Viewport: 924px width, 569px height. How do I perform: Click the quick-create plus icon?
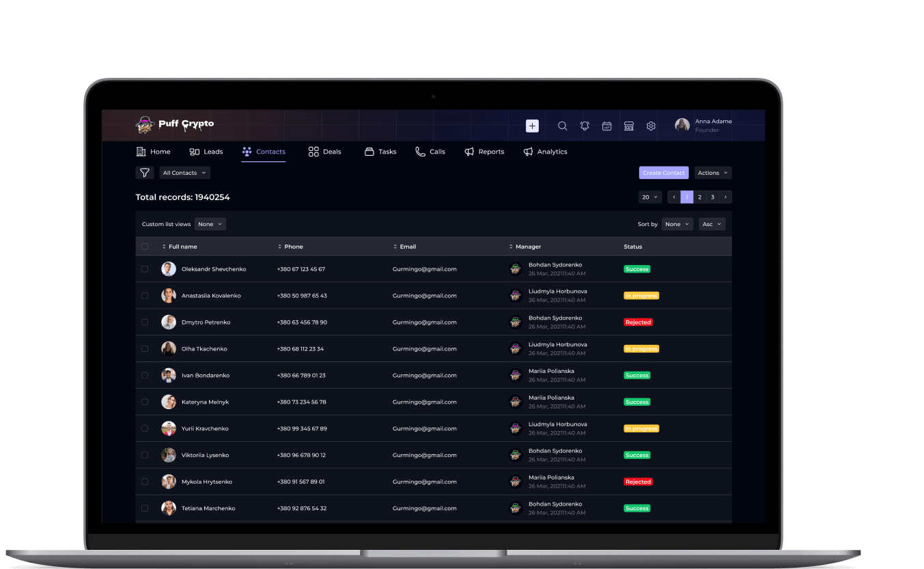(x=531, y=126)
